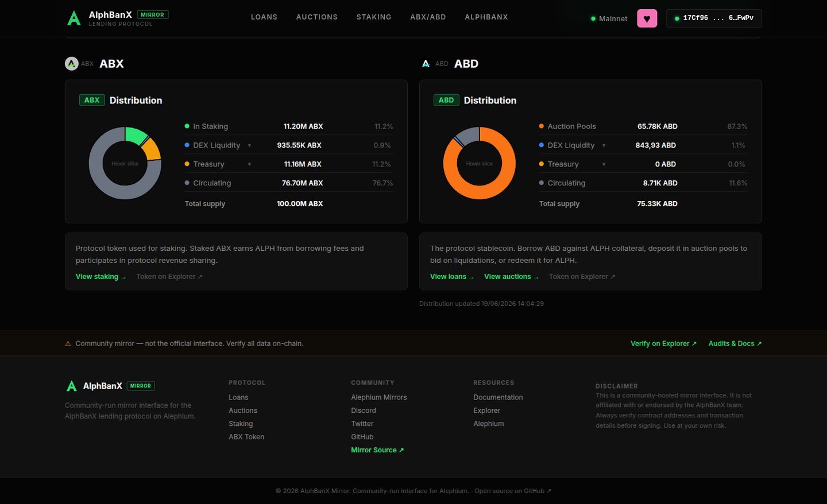Open the Explorer resource link
The width and height of the screenshot is (827, 504).
[487, 410]
